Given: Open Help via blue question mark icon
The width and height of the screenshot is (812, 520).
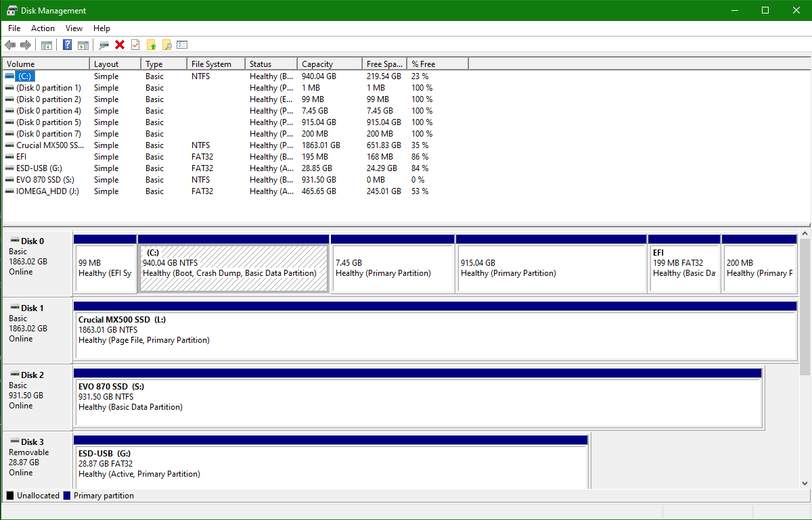Looking at the screenshot, I should tap(67, 45).
